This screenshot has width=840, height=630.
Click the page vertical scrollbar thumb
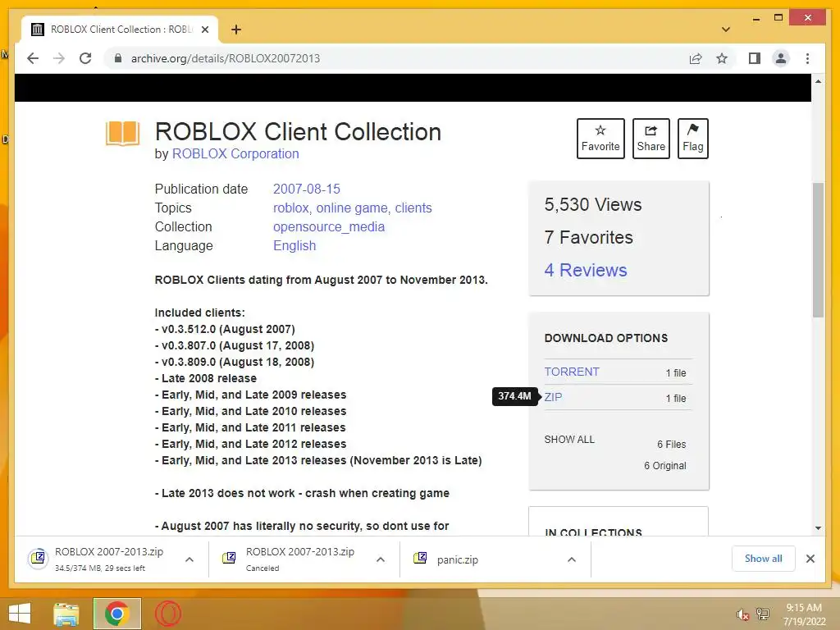click(x=818, y=250)
